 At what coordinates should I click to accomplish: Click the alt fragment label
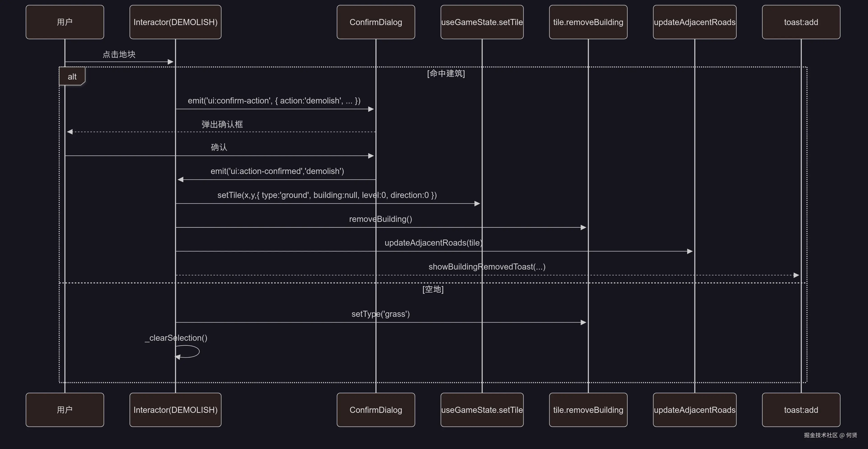tap(72, 76)
